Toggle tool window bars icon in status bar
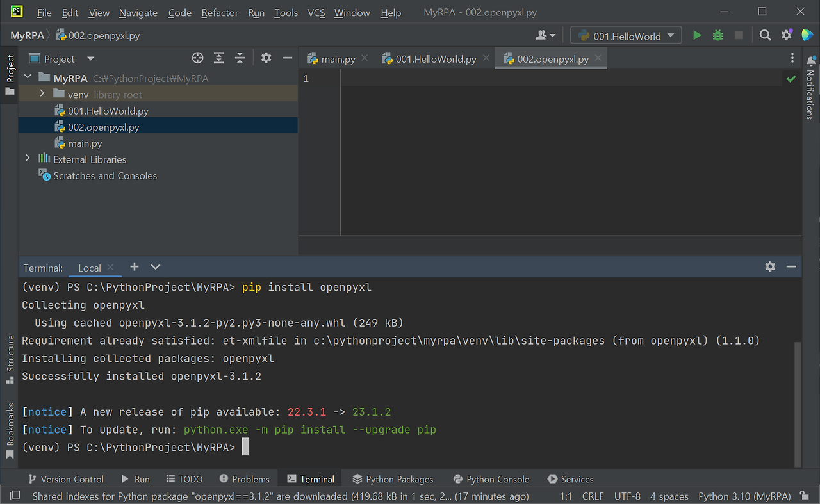Screen dimensions: 820x504 click(15, 496)
